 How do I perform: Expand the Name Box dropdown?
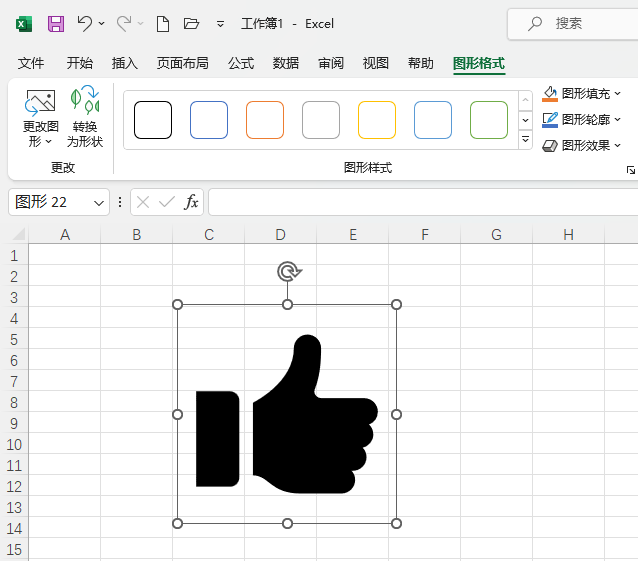tap(99, 202)
